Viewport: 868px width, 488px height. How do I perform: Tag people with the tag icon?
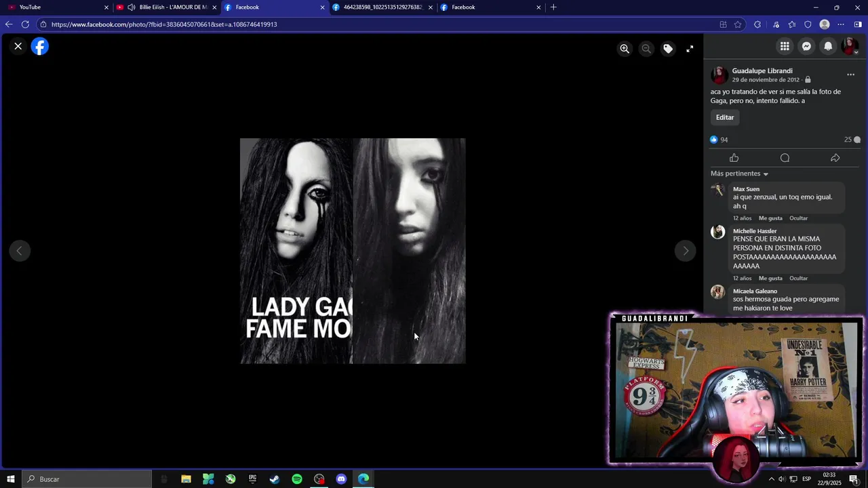[x=668, y=49]
